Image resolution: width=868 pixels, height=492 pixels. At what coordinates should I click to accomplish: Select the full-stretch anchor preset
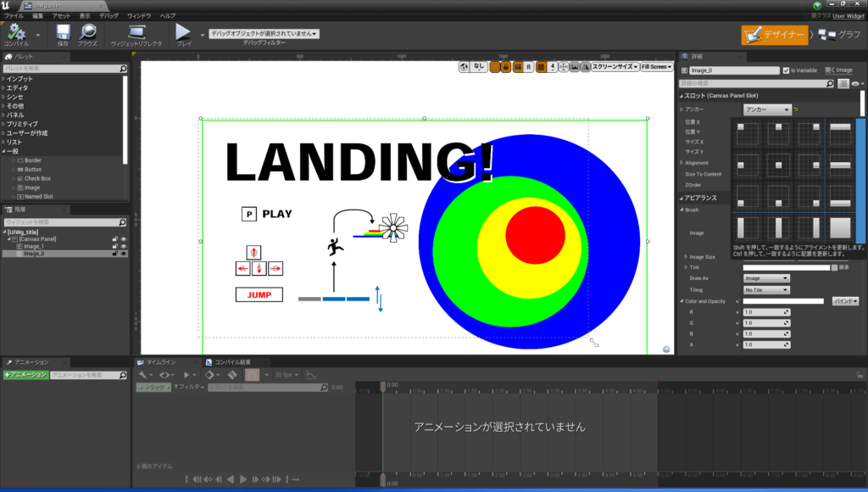[x=839, y=227]
